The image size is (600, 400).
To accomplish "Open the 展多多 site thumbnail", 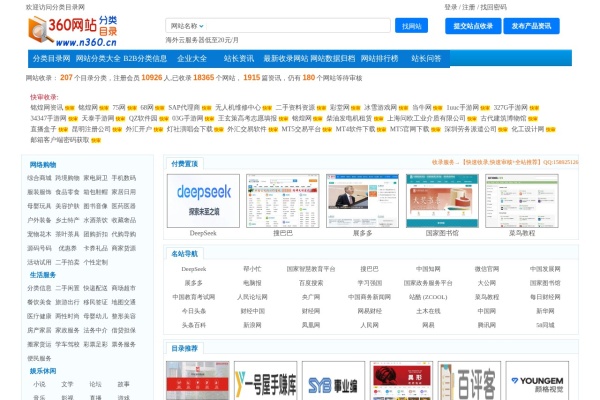I will 362,201.
